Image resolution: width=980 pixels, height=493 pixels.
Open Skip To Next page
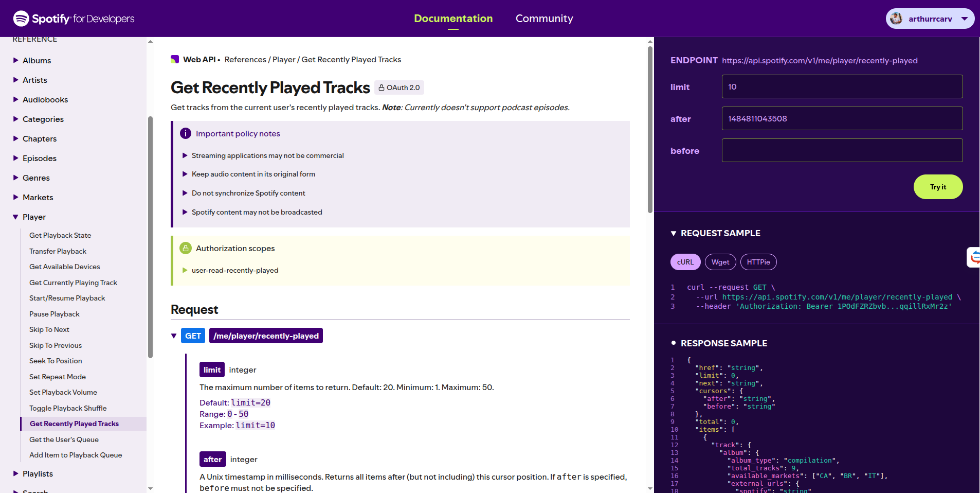49,329
